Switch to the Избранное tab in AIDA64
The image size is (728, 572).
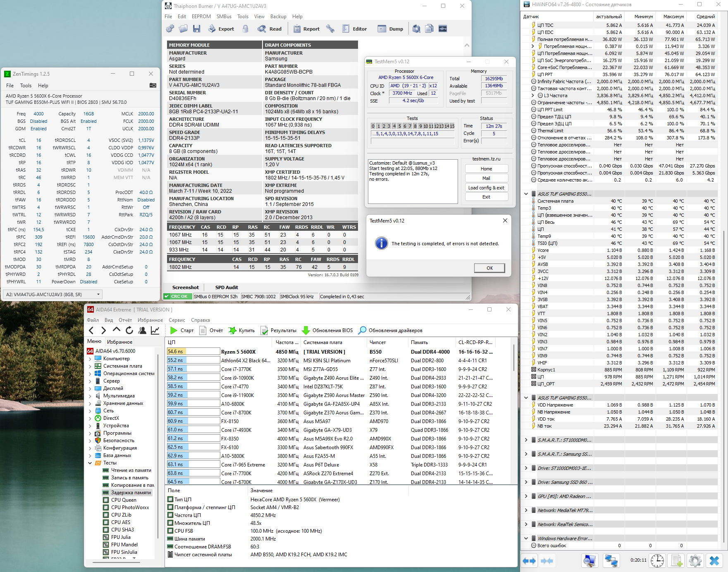(x=119, y=342)
